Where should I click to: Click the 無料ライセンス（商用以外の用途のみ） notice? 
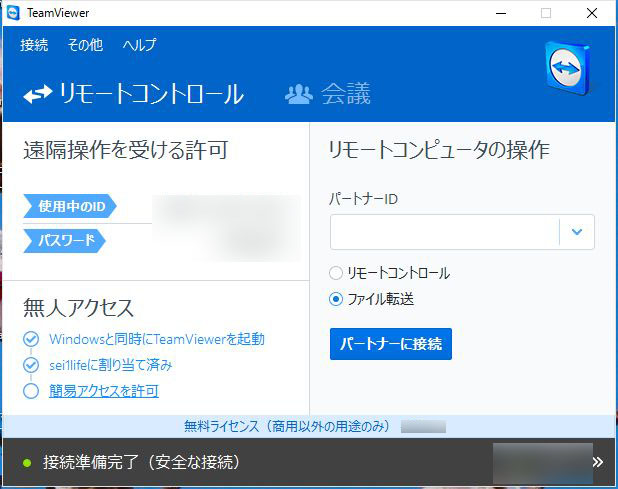287,426
